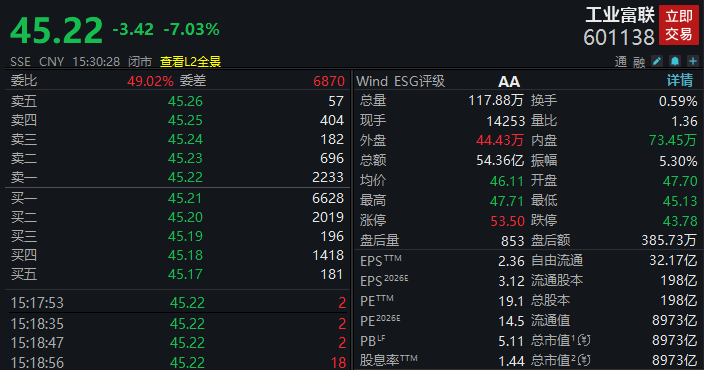The width and height of the screenshot is (704, 370).
Task: Click the percent change -7.03%
Action: pyautogui.click(x=192, y=30)
